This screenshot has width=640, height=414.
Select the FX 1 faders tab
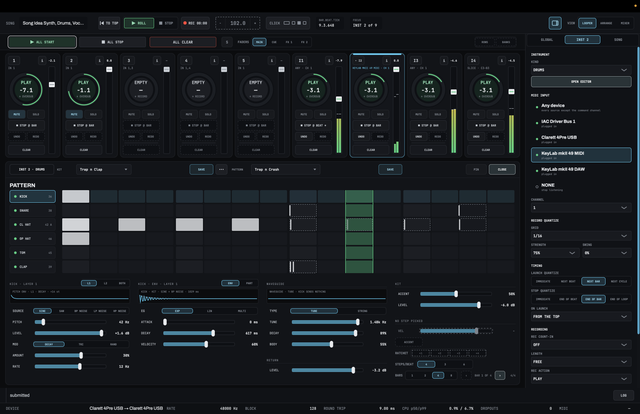click(x=289, y=42)
